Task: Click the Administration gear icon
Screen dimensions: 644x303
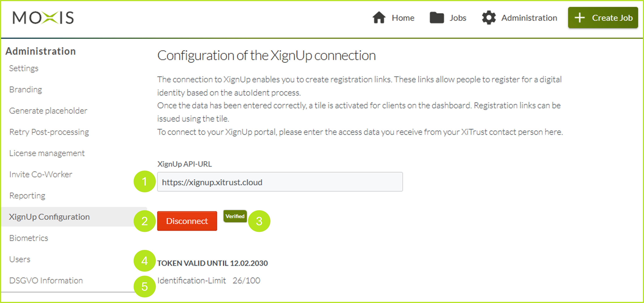Action: 488,18
